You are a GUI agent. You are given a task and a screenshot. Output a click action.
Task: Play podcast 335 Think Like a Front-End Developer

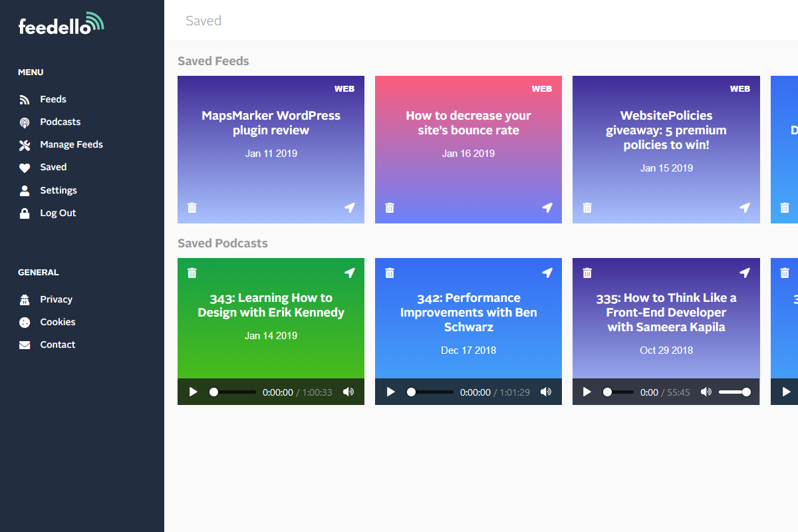tap(587, 392)
